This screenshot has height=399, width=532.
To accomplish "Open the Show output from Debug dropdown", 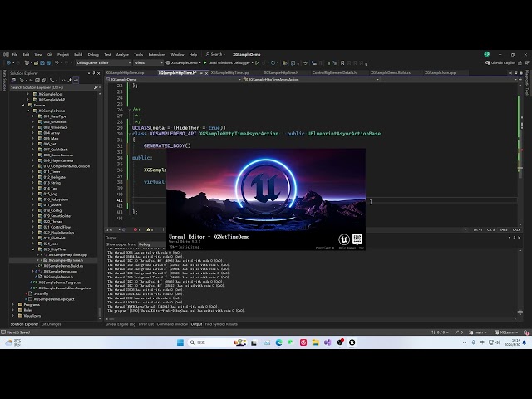I will coord(154,244).
